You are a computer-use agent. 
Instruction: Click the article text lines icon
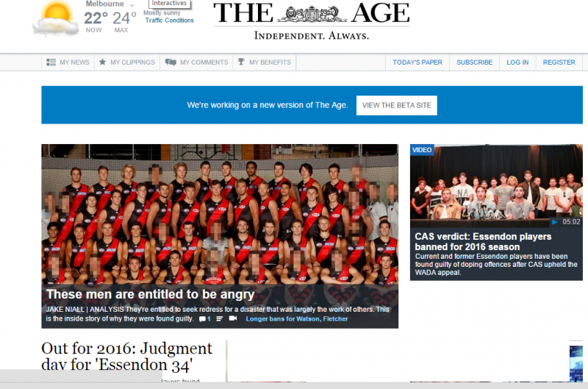pyautogui.click(x=219, y=319)
